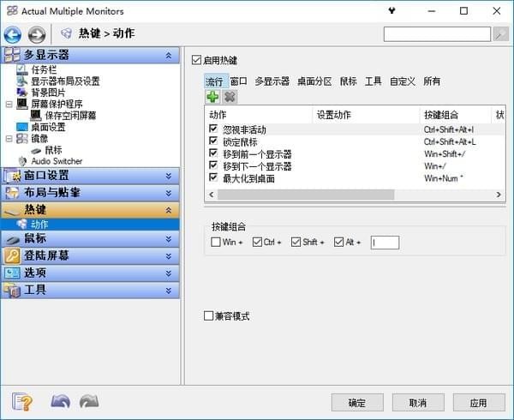Select 镜像 tree item
Viewport: 514px width, 420px height.
point(39,138)
